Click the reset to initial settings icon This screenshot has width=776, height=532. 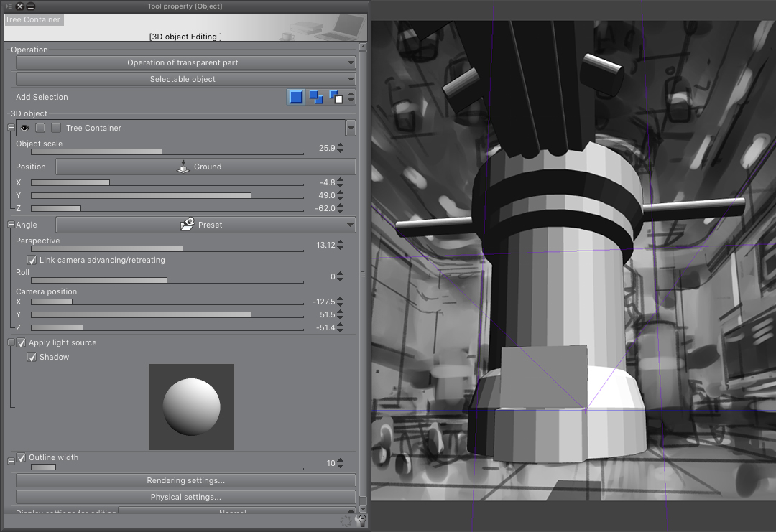point(347,522)
